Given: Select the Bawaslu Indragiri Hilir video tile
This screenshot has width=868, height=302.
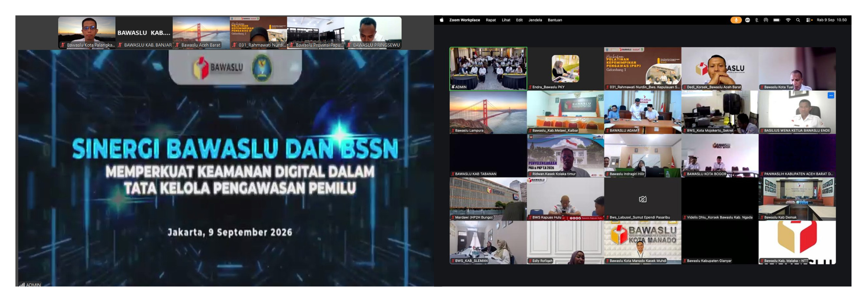Looking at the screenshot, I should pos(643,155).
